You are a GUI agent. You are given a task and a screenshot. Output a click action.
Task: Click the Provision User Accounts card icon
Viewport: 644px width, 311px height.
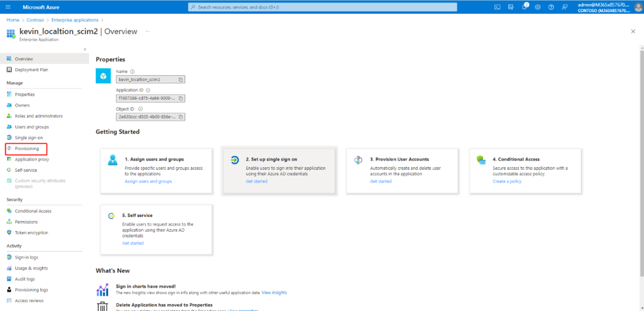pos(358,160)
